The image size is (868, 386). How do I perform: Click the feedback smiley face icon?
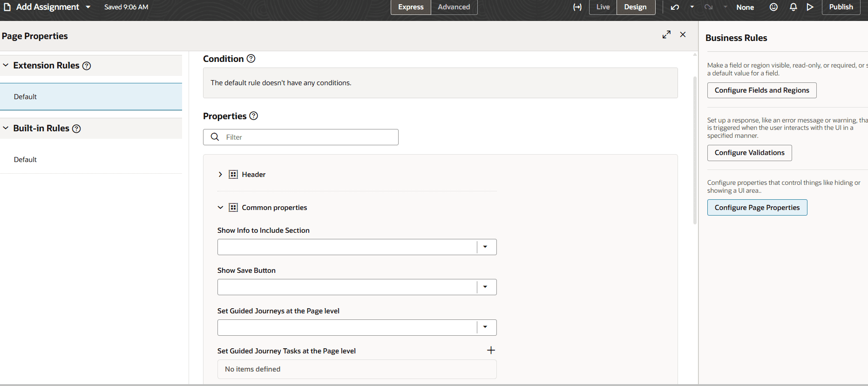coord(773,7)
